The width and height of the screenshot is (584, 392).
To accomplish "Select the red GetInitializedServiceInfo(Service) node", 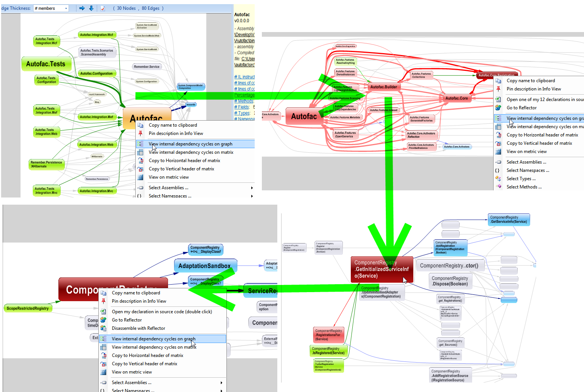I will (382, 269).
